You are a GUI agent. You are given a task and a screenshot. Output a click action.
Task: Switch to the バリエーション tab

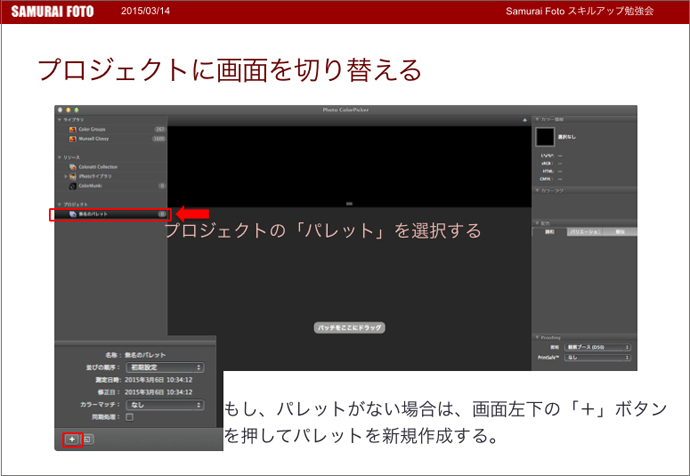click(x=585, y=232)
